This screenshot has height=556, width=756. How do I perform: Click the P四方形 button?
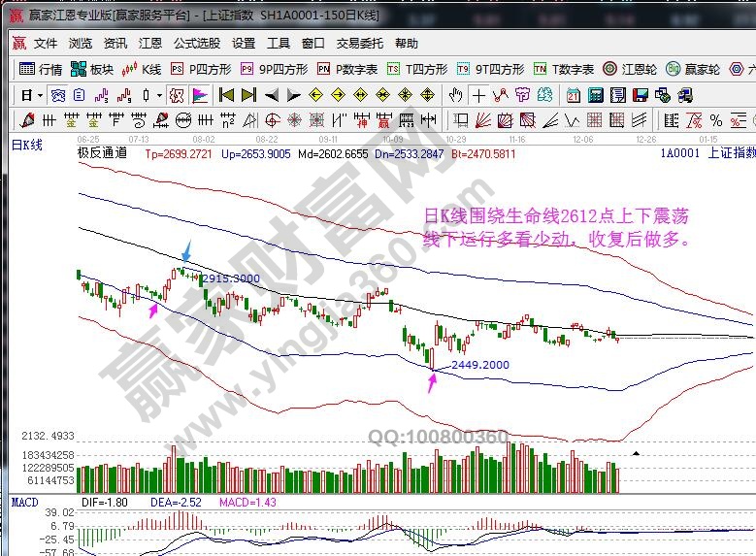[x=201, y=69]
